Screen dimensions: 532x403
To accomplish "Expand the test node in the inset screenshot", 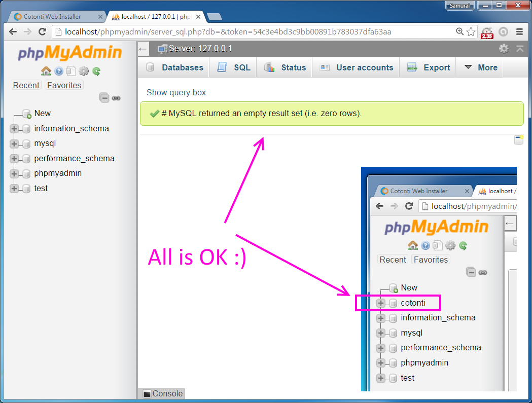I will (x=381, y=378).
